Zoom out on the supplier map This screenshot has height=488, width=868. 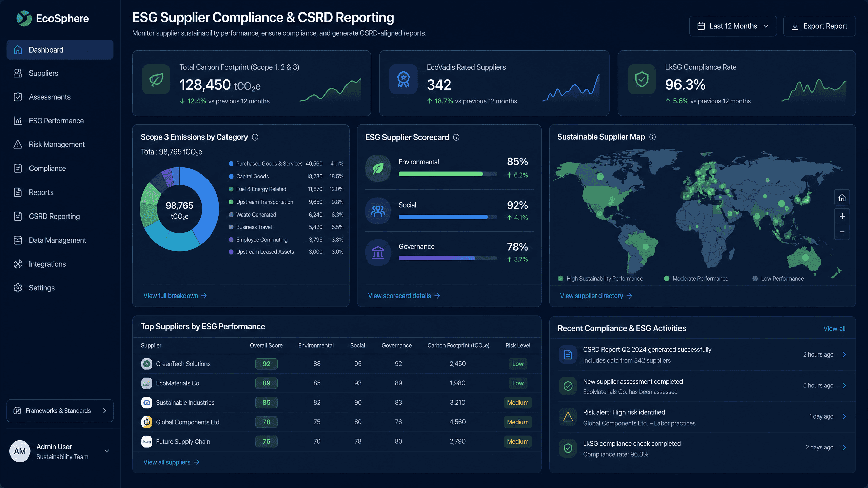(842, 232)
